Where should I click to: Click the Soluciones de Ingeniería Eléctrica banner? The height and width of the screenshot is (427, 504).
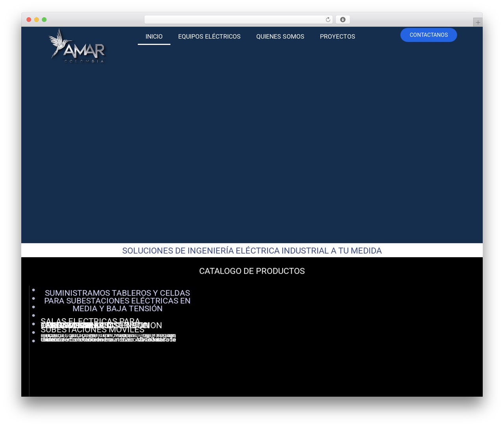[252, 251]
